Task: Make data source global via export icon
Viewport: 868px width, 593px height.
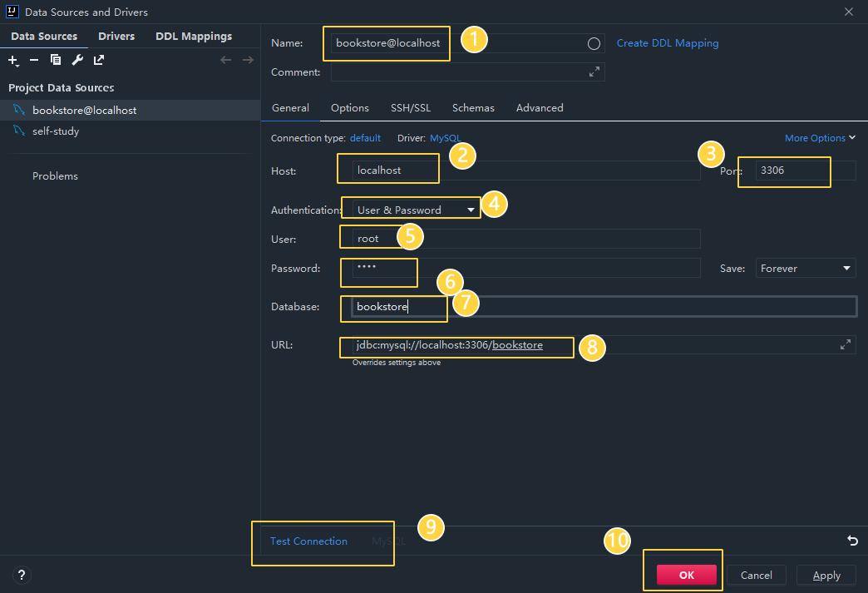Action: click(x=99, y=60)
